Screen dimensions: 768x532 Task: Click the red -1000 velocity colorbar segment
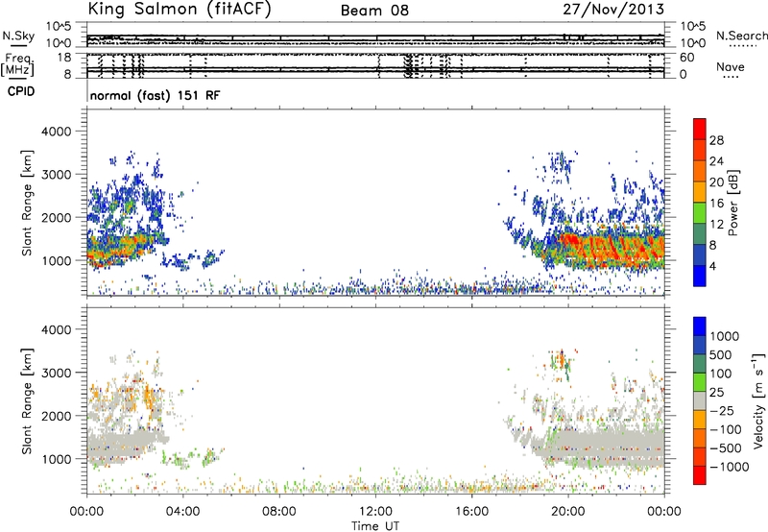pyautogui.click(x=700, y=475)
